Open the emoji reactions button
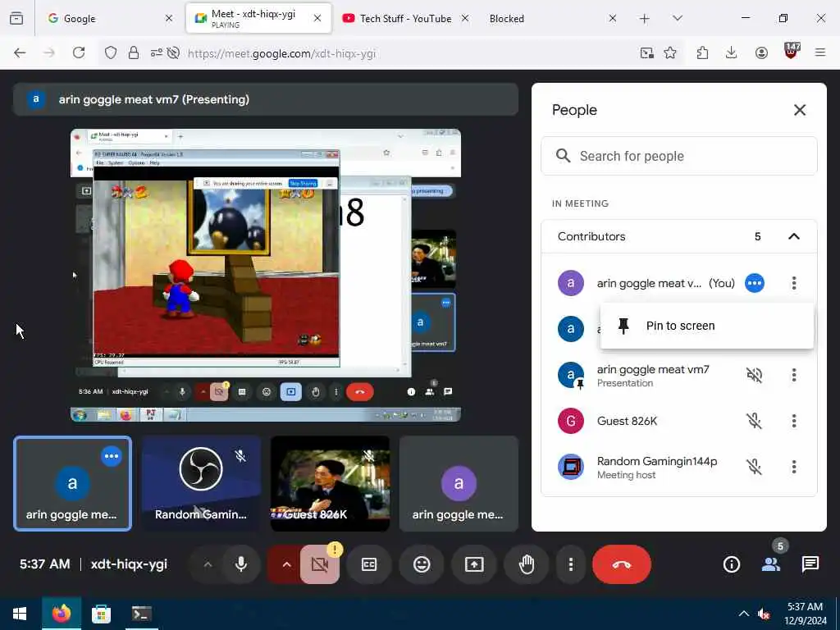 pos(422,564)
